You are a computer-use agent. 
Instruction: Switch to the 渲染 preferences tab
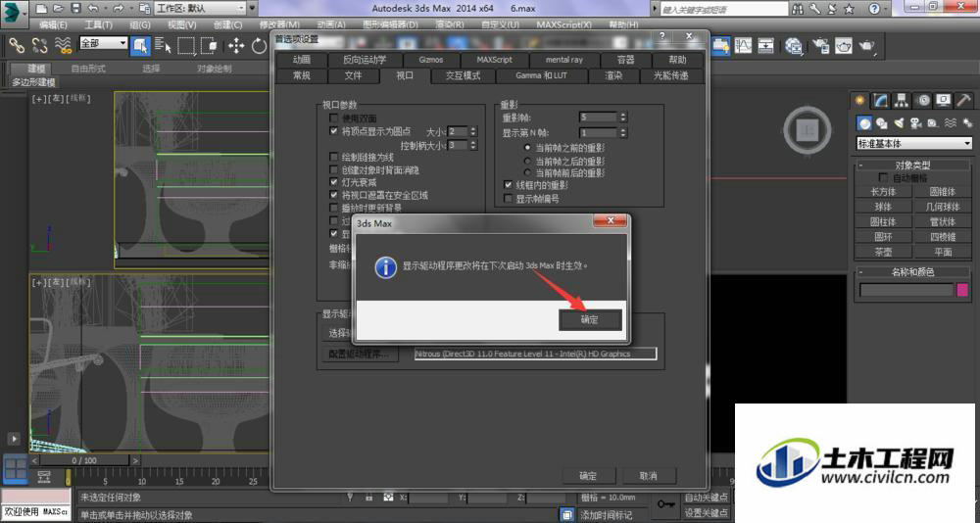click(613, 75)
